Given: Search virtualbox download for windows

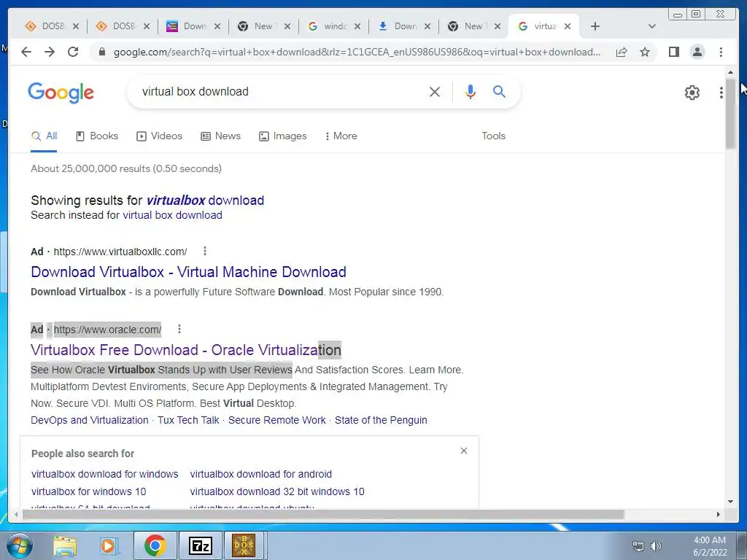Looking at the screenshot, I should point(105,474).
